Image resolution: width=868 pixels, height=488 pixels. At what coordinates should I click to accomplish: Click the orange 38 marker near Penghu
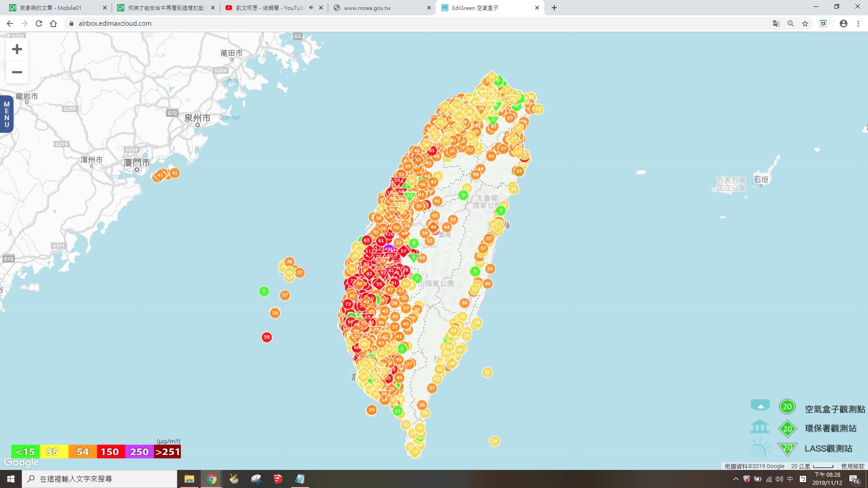pos(275,313)
